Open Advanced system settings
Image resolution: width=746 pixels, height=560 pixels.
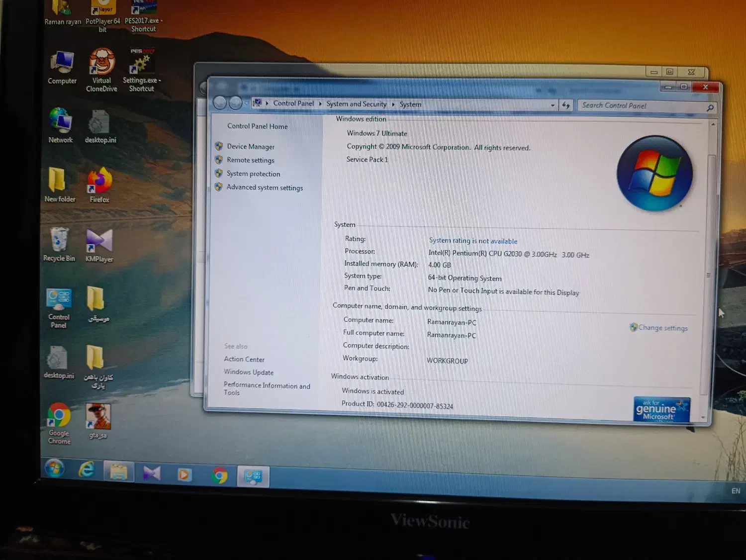tap(265, 187)
